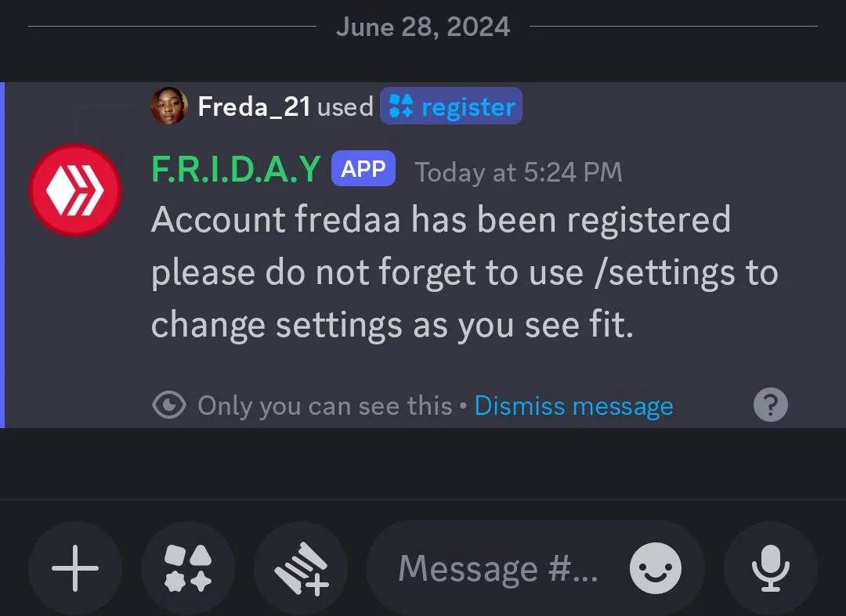Click the command icon inside register tag

point(401,106)
